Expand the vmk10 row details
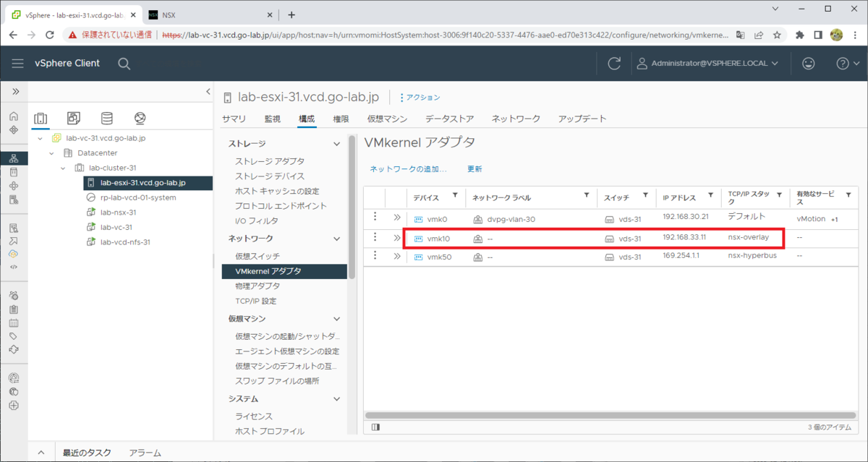Screen dimensions: 868x462 pyautogui.click(x=397, y=237)
